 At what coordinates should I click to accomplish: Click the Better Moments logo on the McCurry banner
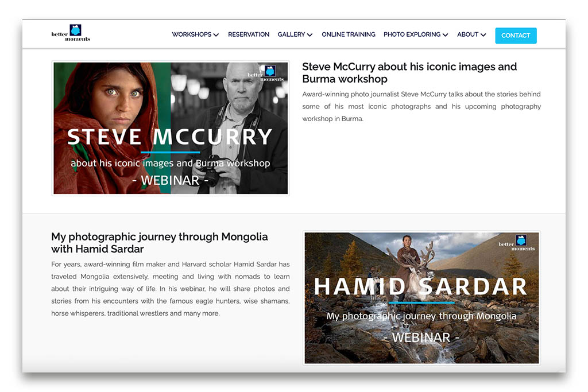click(266, 73)
